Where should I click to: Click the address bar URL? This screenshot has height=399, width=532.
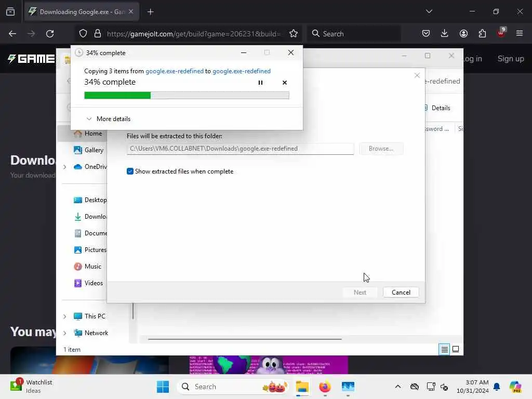(193, 34)
